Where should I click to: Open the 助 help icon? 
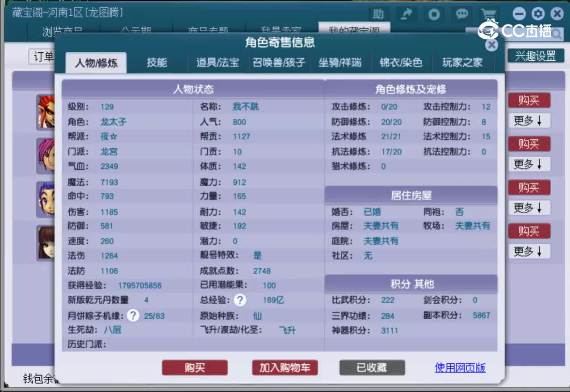pyautogui.click(x=378, y=14)
